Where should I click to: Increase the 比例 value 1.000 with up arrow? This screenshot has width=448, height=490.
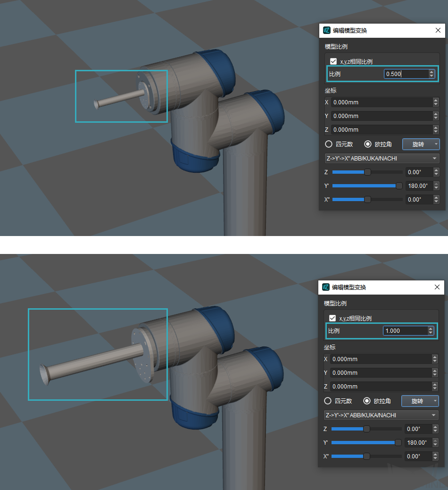431,329
